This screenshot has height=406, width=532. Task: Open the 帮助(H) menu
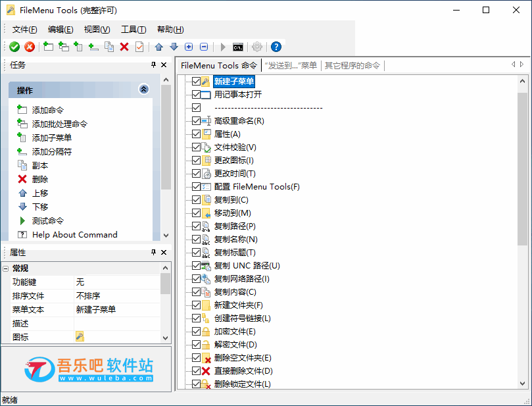(170, 30)
